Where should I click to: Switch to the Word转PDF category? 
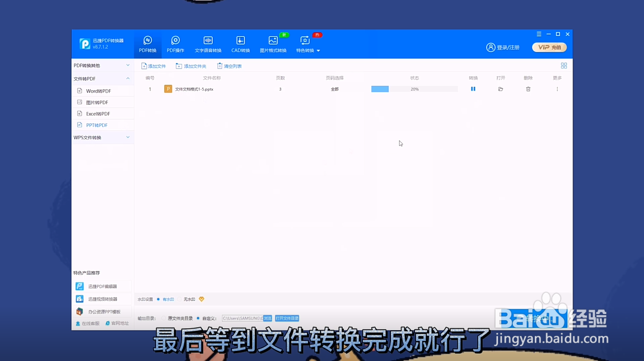98,91
